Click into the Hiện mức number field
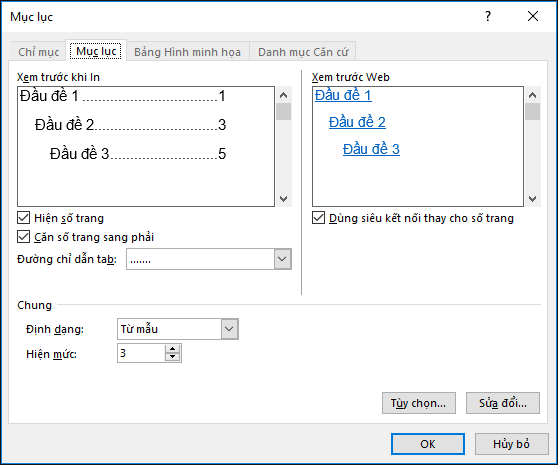Image resolution: width=558 pixels, height=465 pixels. pyautogui.click(x=141, y=353)
